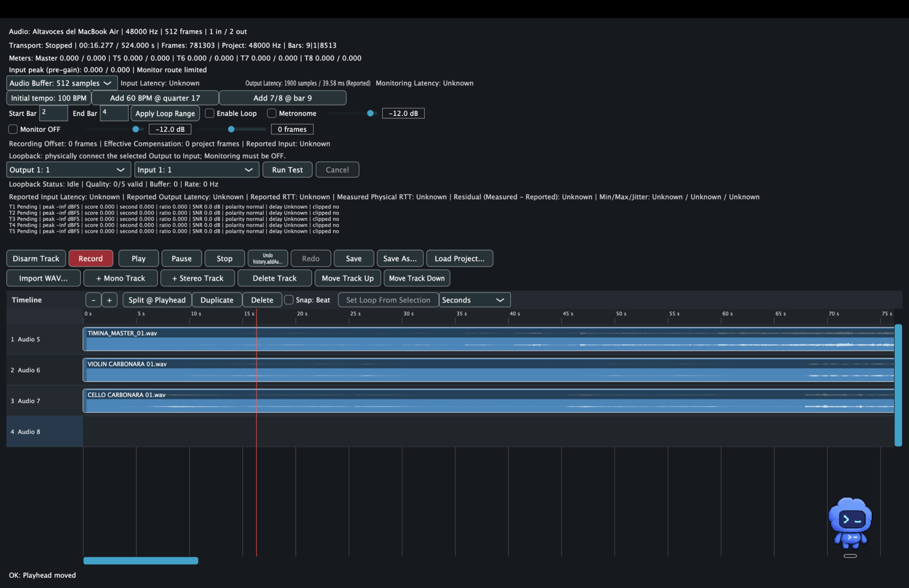Add a new Mono Track
909x588 pixels.
click(x=121, y=278)
